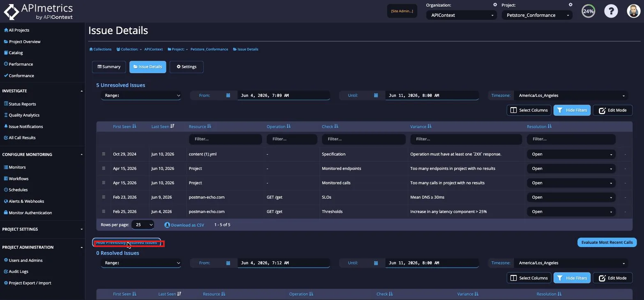Click the APImetrics logo
Viewport: 644px width, 300px height.
click(x=38, y=11)
